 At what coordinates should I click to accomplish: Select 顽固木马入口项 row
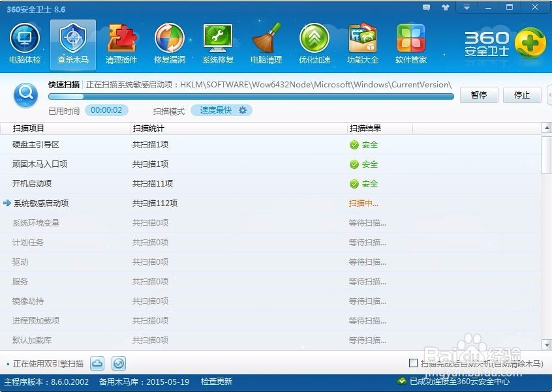271,164
